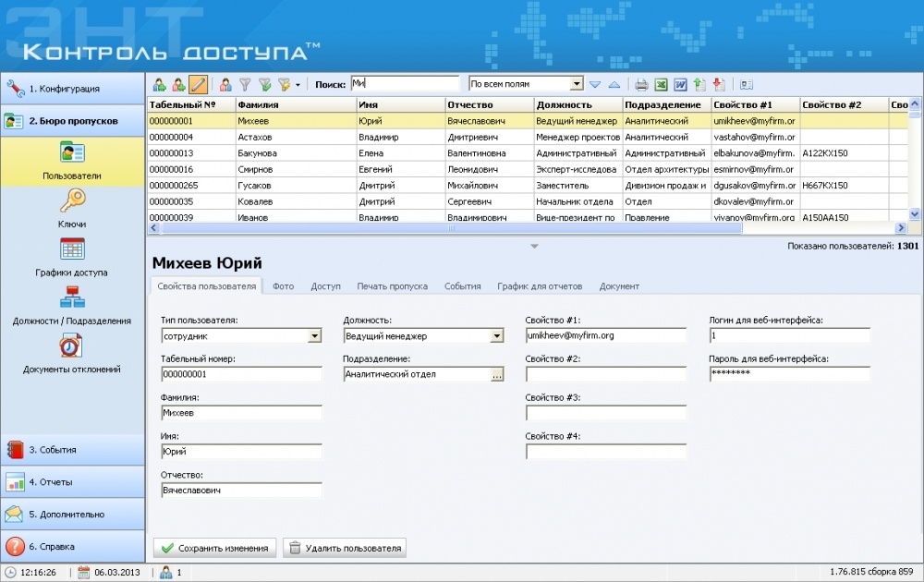Open the dropdown arrow beside lightning funnel
The image size is (924, 582).
point(298,85)
